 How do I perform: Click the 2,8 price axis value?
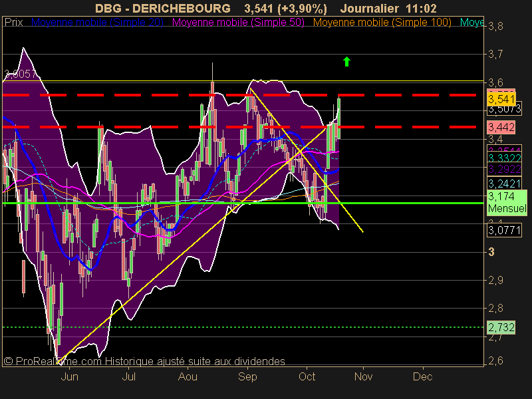[x=495, y=309]
